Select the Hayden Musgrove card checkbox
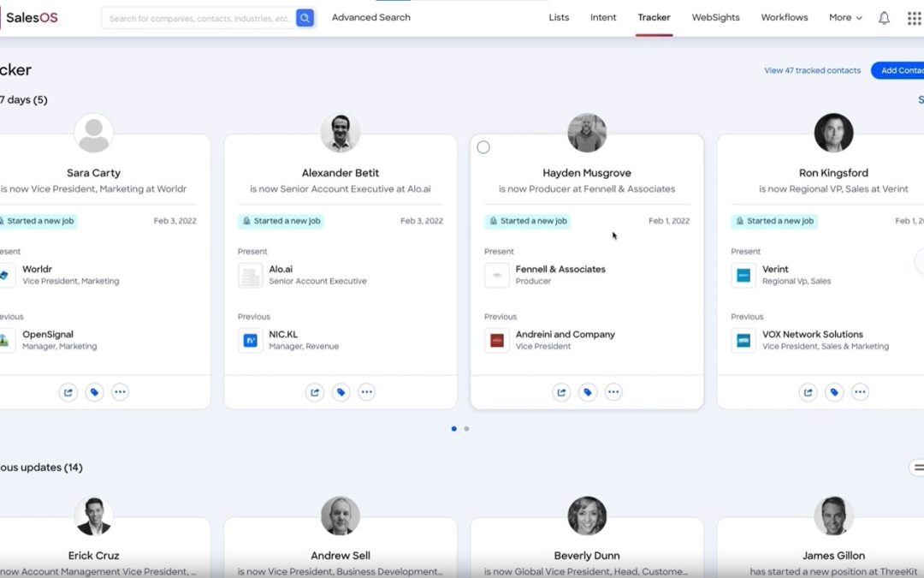Image resolution: width=924 pixels, height=578 pixels. click(x=483, y=147)
